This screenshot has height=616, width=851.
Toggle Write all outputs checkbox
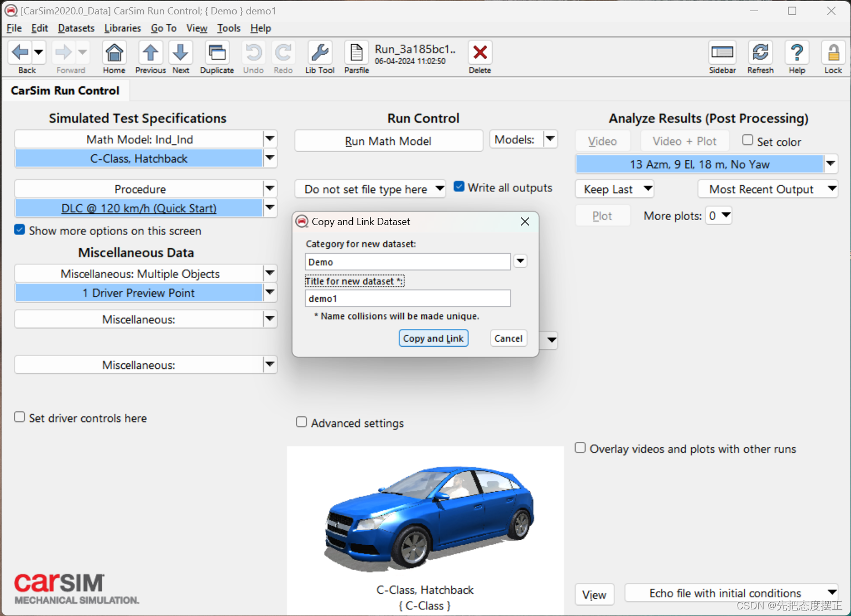coord(459,186)
